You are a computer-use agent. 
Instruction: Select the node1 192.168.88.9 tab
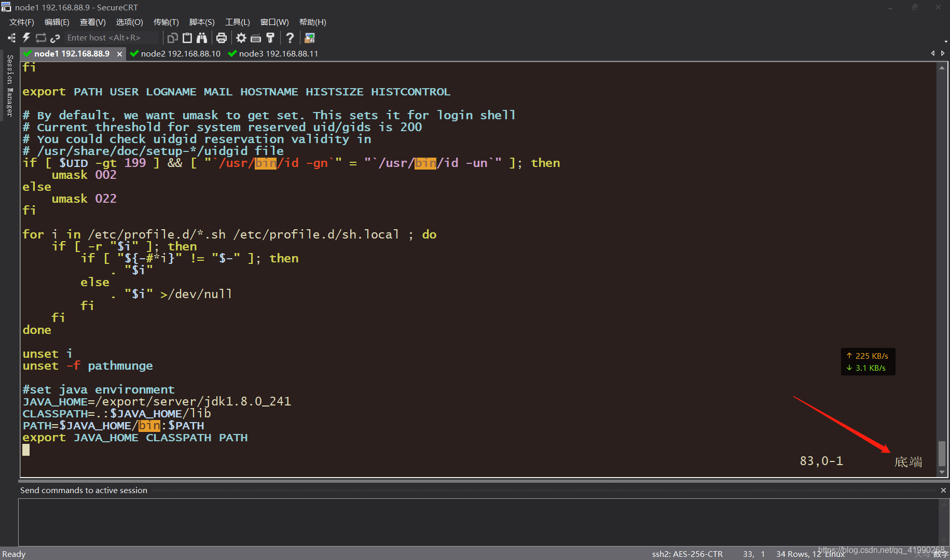click(72, 54)
